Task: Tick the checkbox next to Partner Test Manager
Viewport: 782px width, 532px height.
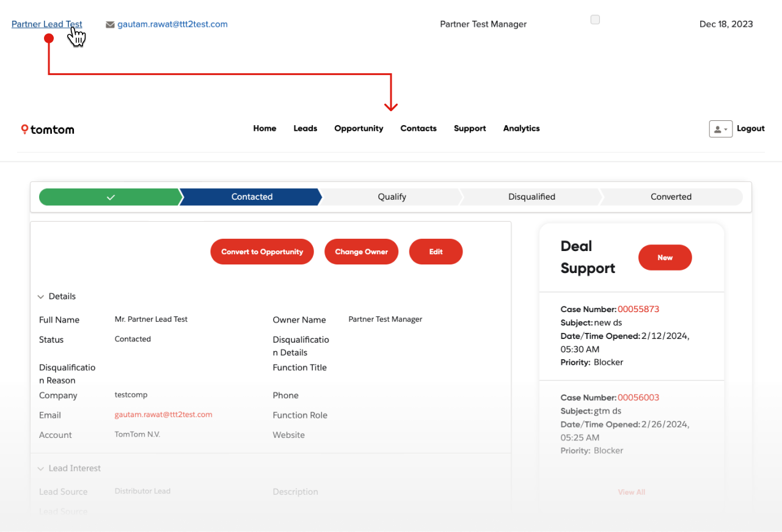Action: pos(595,20)
